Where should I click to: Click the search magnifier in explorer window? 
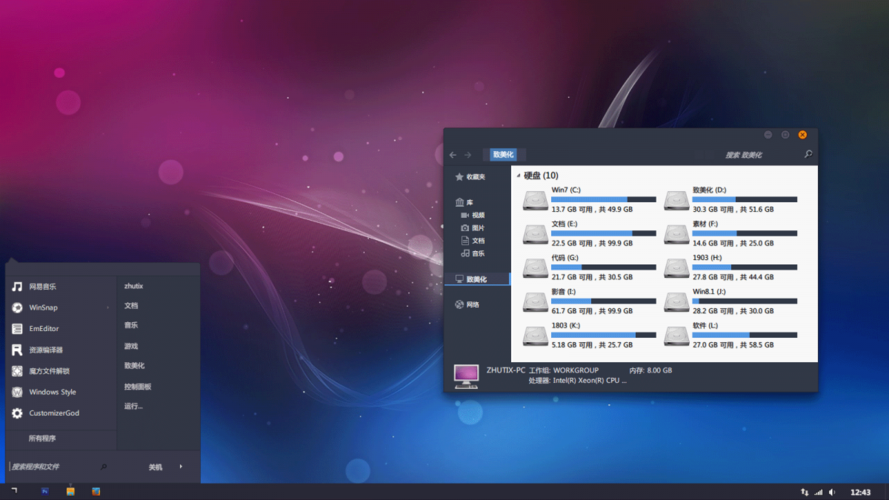(x=808, y=155)
